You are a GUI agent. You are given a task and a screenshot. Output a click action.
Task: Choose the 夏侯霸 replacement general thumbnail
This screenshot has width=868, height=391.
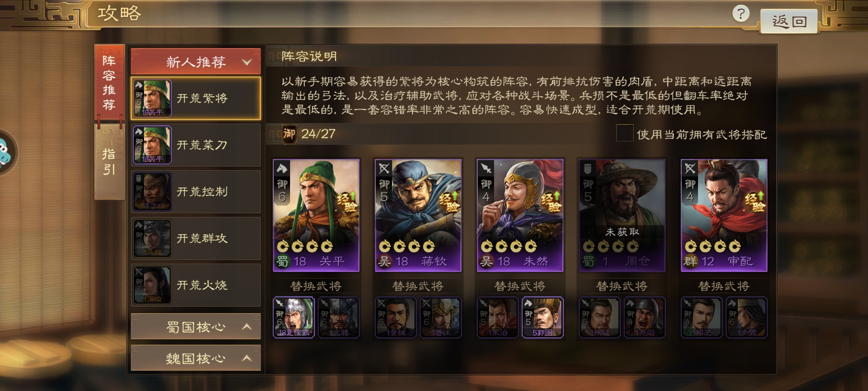tap(294, 318)
